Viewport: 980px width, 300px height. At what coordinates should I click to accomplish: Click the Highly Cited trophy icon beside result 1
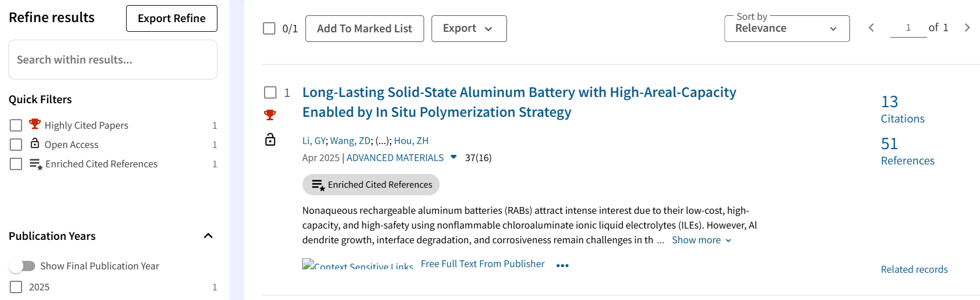[x=270, y=115]
